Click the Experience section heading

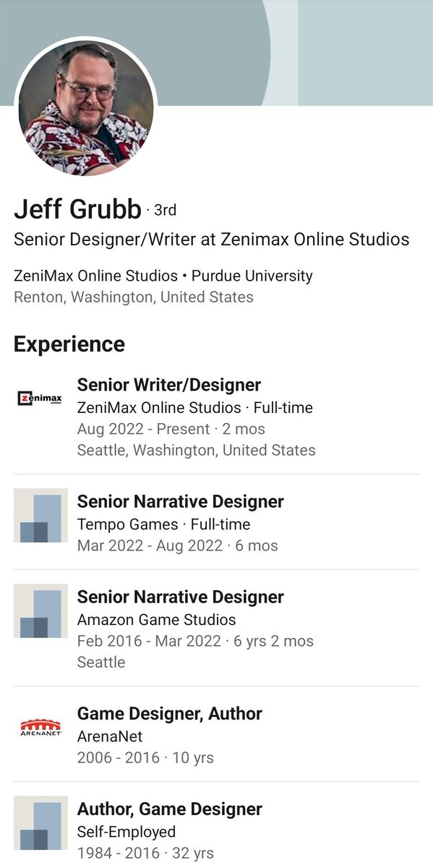click(69, 344)
